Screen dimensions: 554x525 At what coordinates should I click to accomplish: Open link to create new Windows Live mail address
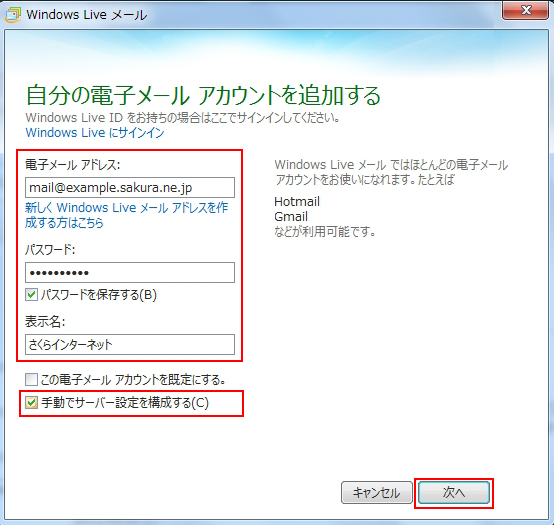tap(126, 215)
